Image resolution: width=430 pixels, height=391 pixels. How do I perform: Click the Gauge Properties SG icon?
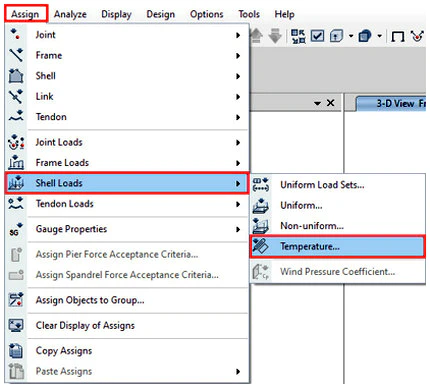tap(16, 229)
